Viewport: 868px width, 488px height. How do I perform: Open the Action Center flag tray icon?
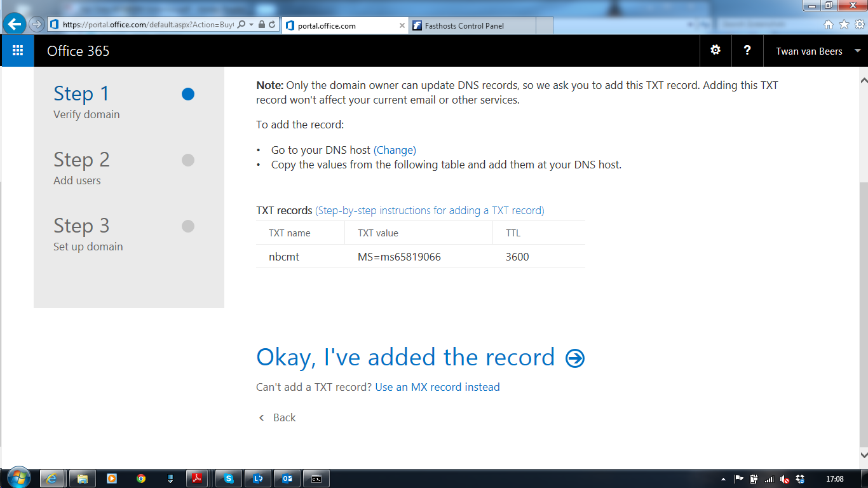(739, 479)
